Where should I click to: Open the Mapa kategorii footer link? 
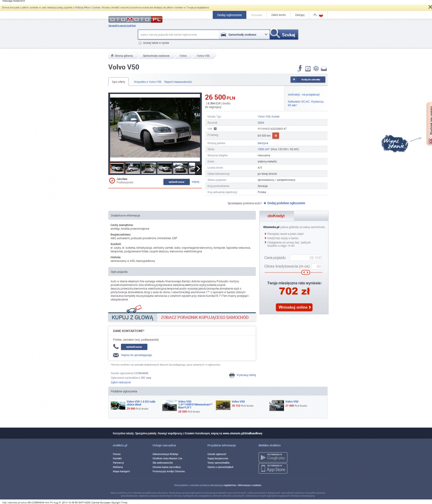click(x=121, y=472)
